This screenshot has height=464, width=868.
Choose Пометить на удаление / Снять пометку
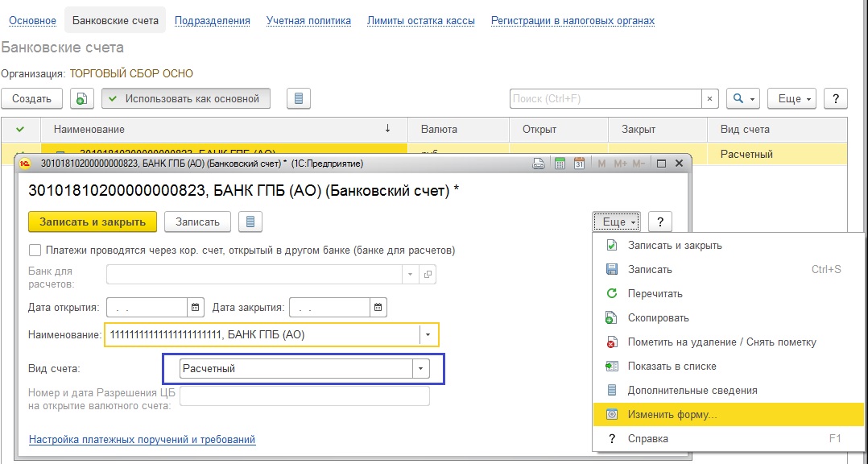coord(728,342)
